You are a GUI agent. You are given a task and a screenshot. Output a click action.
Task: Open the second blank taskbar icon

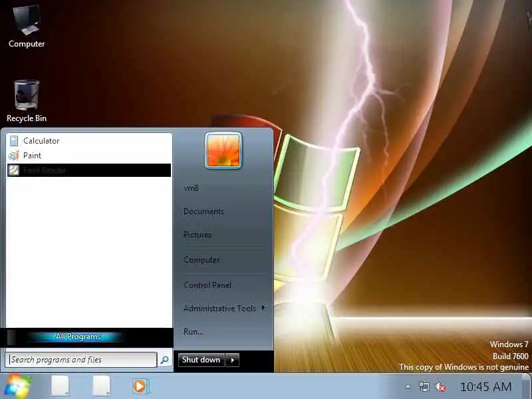(102, 386)
